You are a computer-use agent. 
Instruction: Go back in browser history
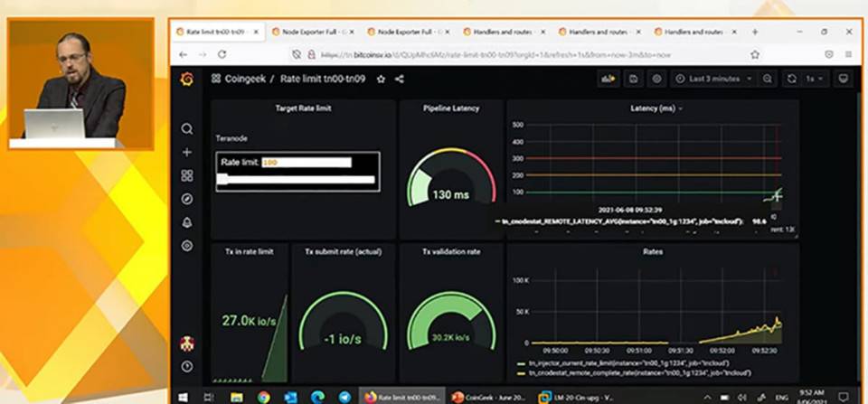pos(184,55)
